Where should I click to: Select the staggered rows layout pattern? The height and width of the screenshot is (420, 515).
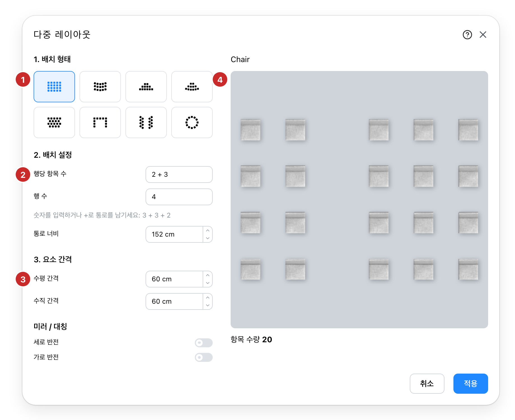pos(54,122)
